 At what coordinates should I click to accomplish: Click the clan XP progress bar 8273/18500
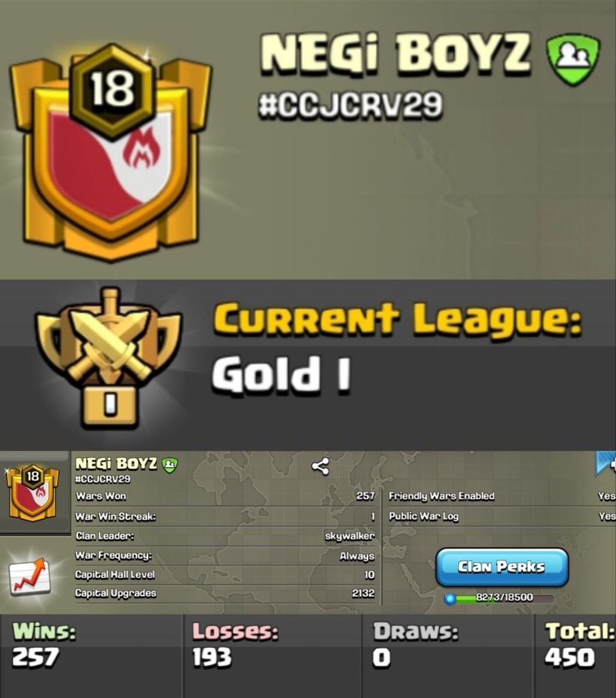505,597
